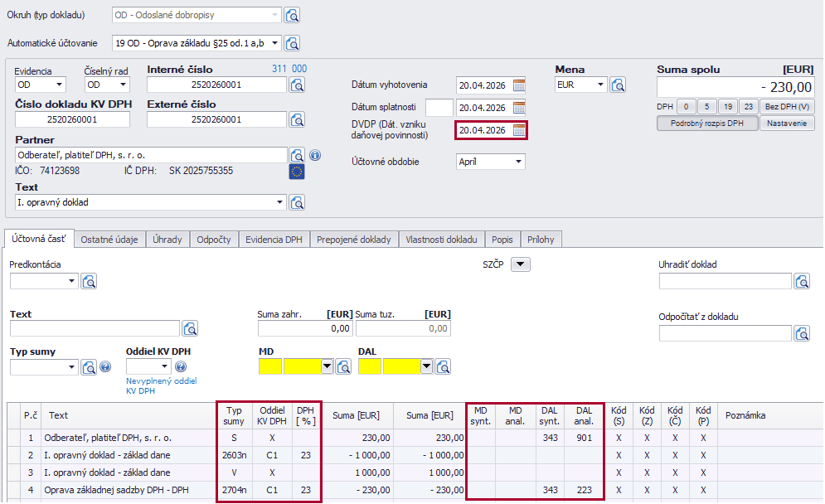Screen dimensions: 825x504
Task: Click lookup icon beside Automatické účtovanie
Action: [x=293, y=43]
